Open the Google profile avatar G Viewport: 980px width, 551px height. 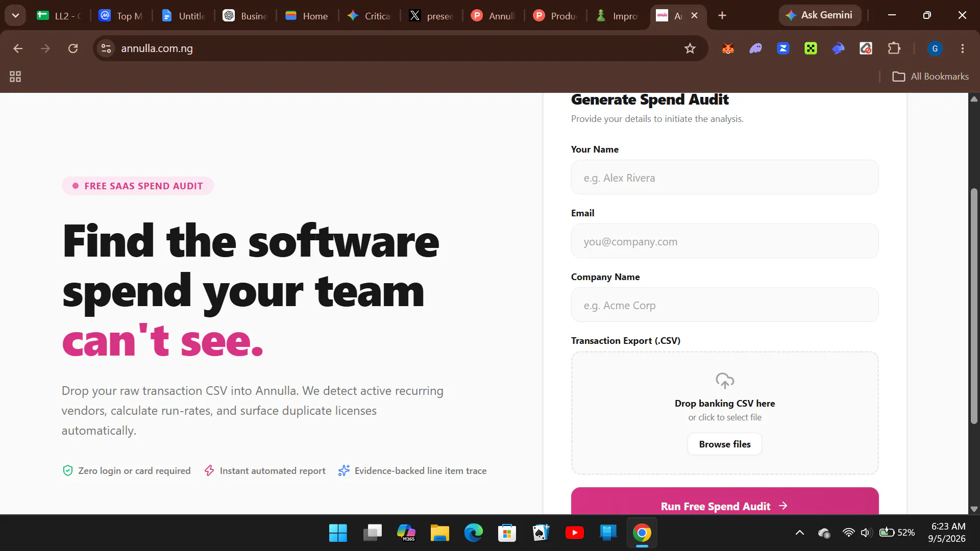click(935, 48)
